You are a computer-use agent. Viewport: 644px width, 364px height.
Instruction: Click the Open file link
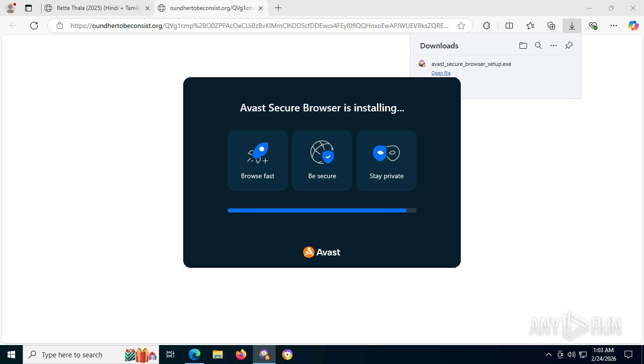pos(441,73)
